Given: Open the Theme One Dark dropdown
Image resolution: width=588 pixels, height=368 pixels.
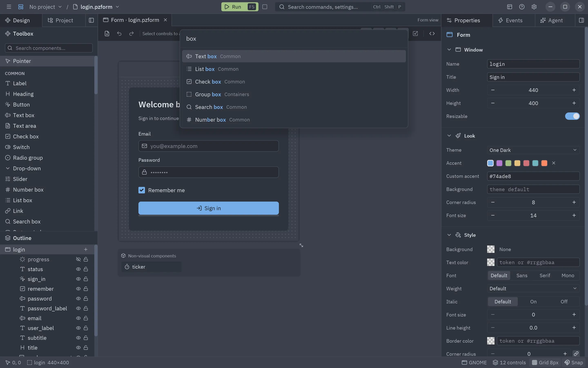Looking at the screenshot, I should coord(533,150).
